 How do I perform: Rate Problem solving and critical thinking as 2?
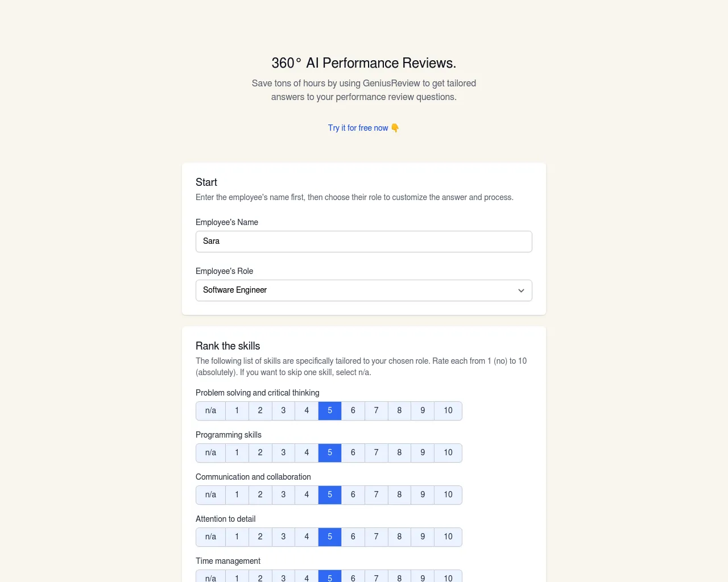click(x=260, y=411)
